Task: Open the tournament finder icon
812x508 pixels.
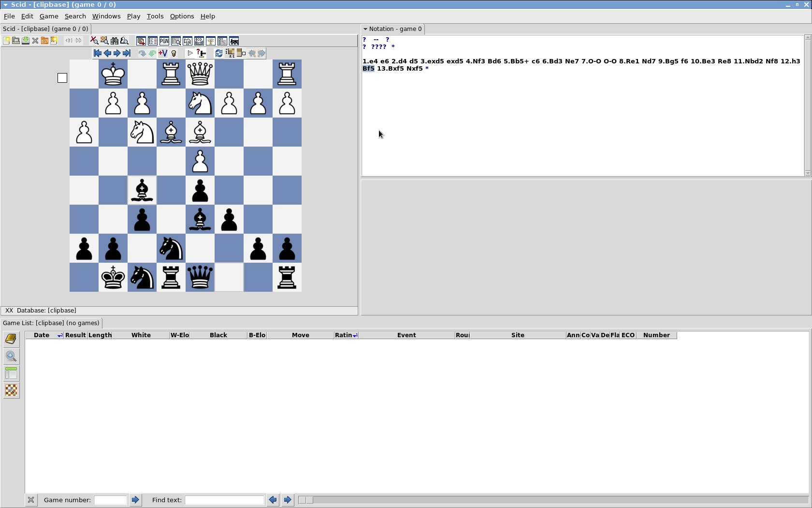Action: (x=176, y=41)
